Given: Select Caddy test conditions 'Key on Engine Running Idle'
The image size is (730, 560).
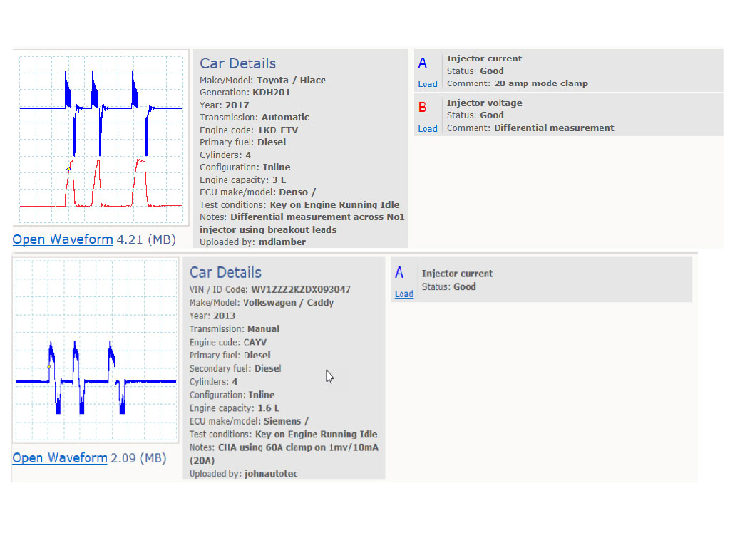Looking at the screenshot, I should pyautogui.click(x=316, y=435).
